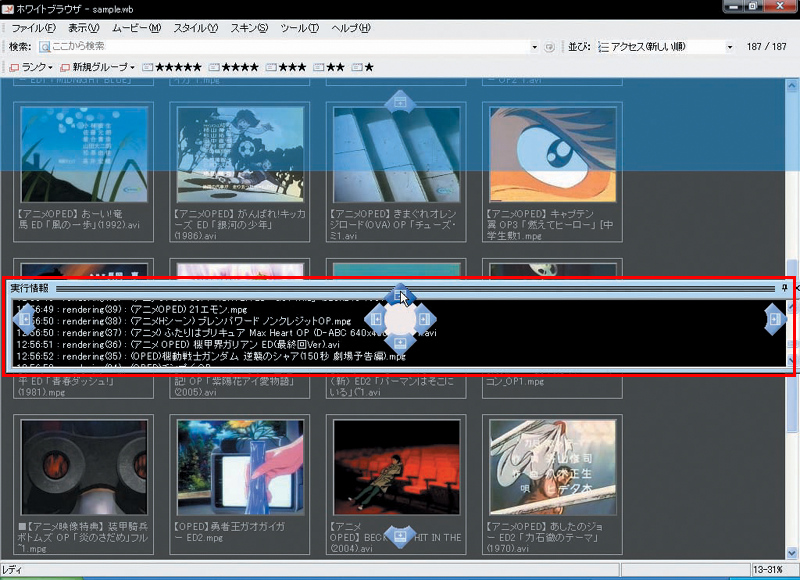
Task: Select the キャプテン翼 OP3 eye thumbnail
Action: 553,154
